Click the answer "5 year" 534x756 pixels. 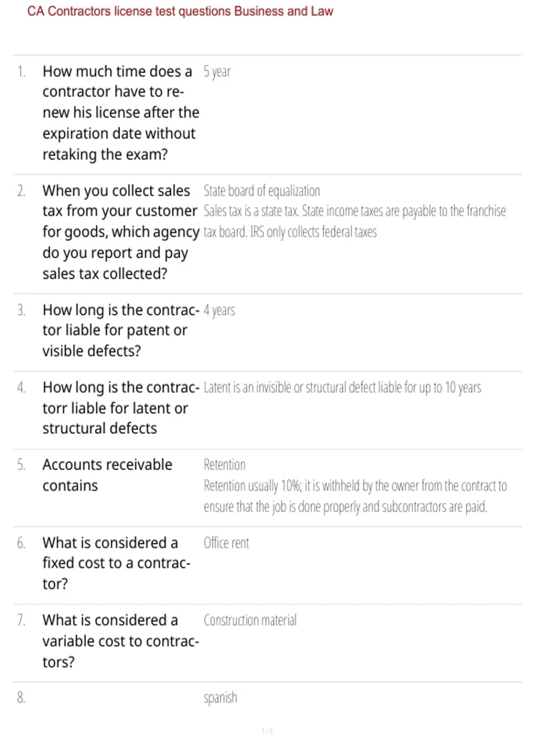[x=217, y=72]
